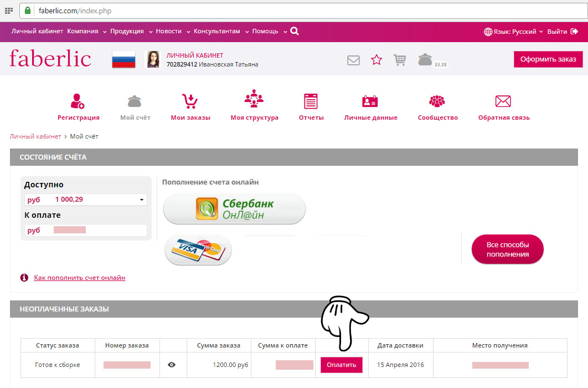
Task: Open Моя структура section
Action: coord(254,105)
